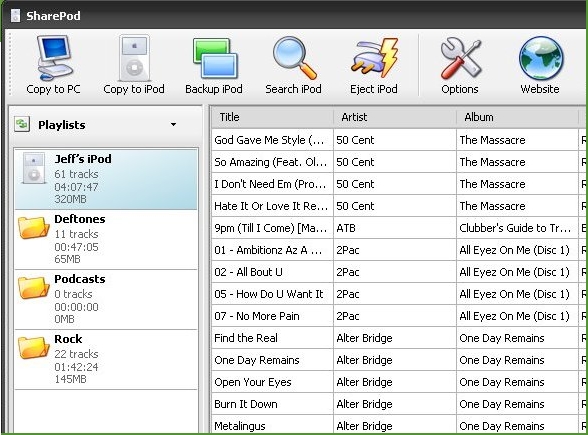Sort tracks by the Title column header

272,117
